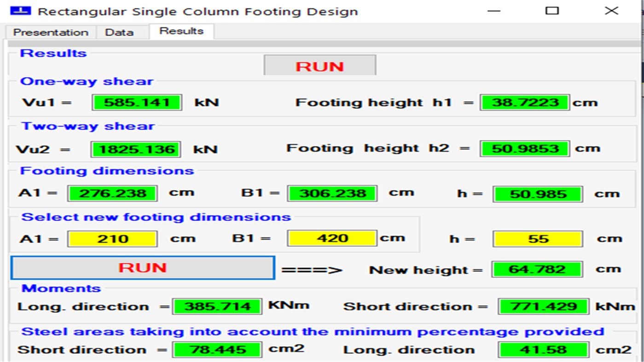
Task: Edit the new footing height h field
Action: click(x=537, y=238)
